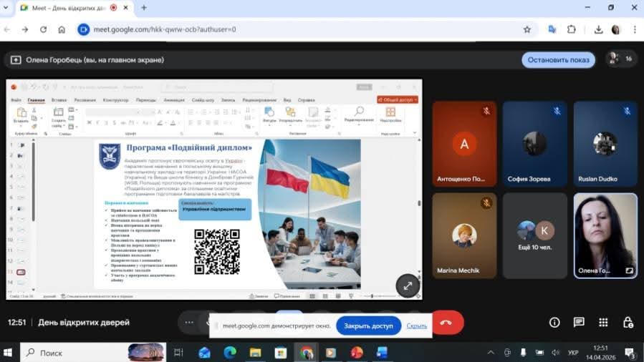Toggle the muted mic on Антощенко tile
Screen dimensions: 644x362
pyautogui.click(x=486, y=111)
